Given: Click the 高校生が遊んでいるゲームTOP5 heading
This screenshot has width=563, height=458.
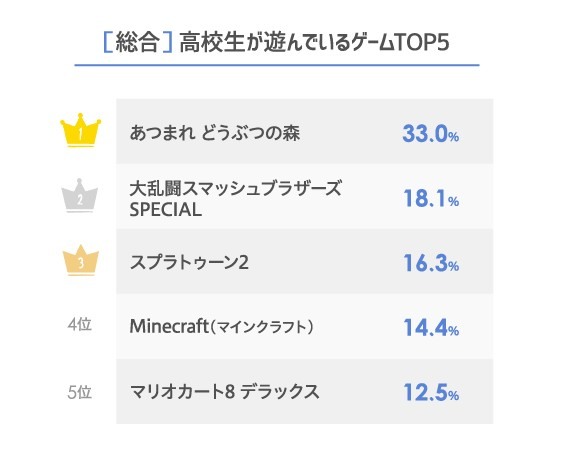Looking at the screenshot, I should [314, 42].
